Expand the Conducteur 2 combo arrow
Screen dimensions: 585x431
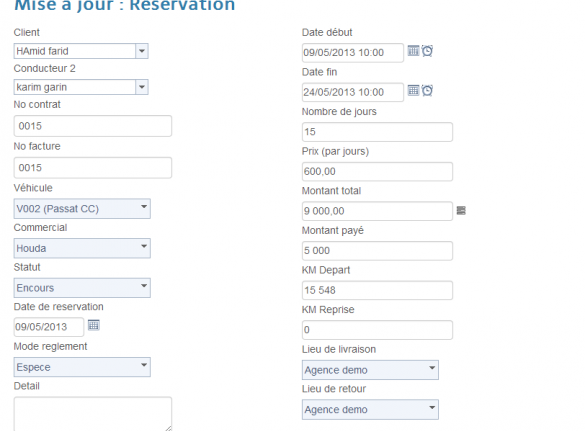pyautogui.click(x=142, y=87)
